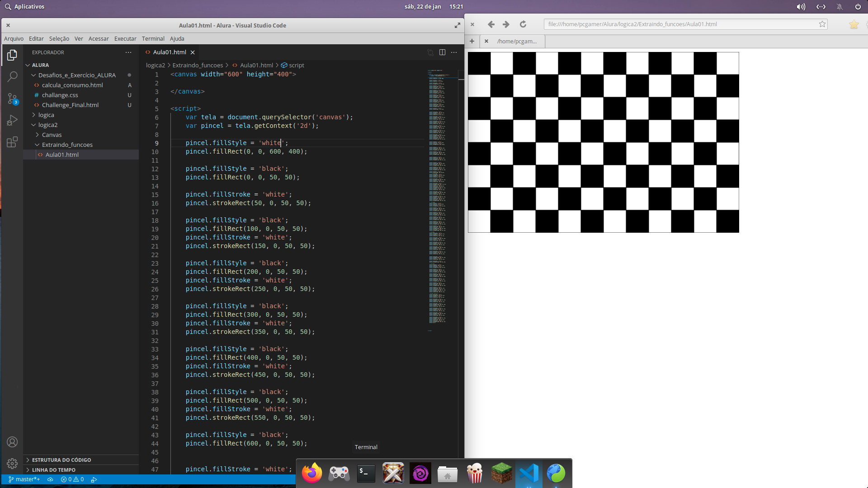868x488 pixels.
Task: Expand the logica folder
Action: tap(46, 115)
